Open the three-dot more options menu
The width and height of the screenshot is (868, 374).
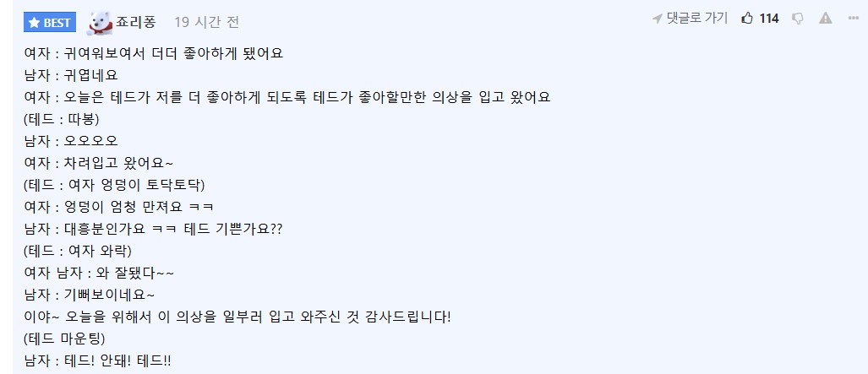[x=854, y=19]
